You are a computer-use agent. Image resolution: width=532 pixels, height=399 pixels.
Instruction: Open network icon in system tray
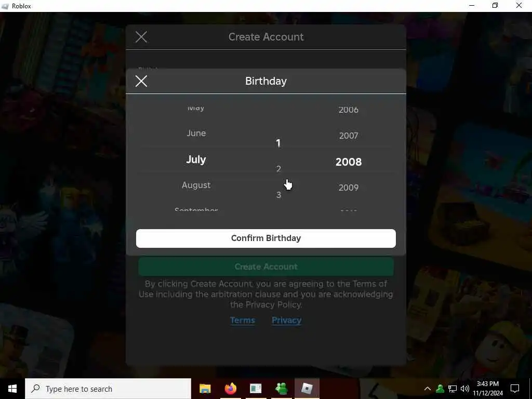[453, 389]
